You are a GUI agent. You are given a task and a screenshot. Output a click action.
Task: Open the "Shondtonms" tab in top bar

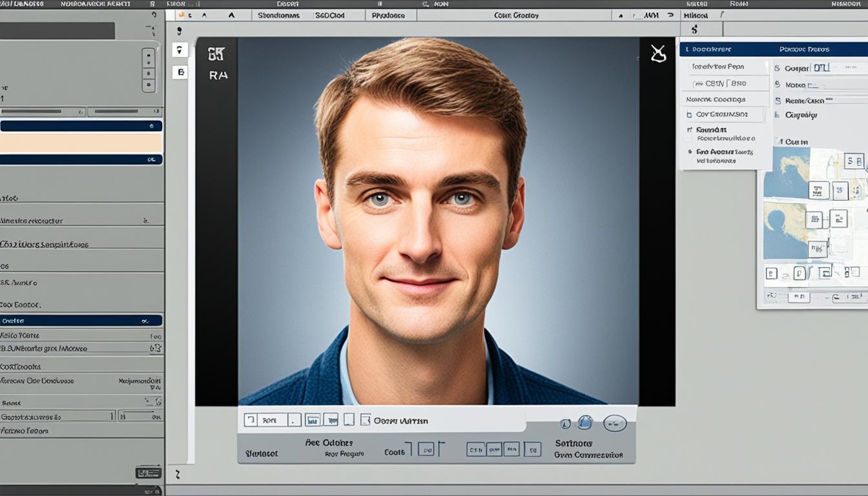pos(279,15)
